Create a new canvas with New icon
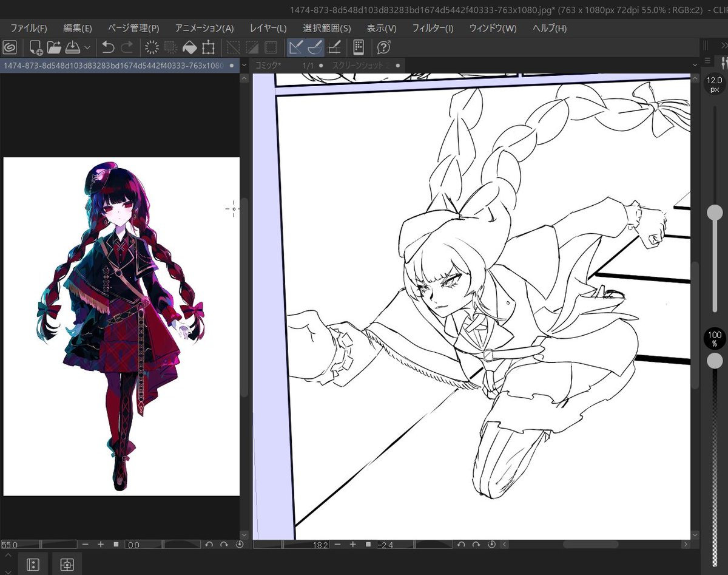 36,47
